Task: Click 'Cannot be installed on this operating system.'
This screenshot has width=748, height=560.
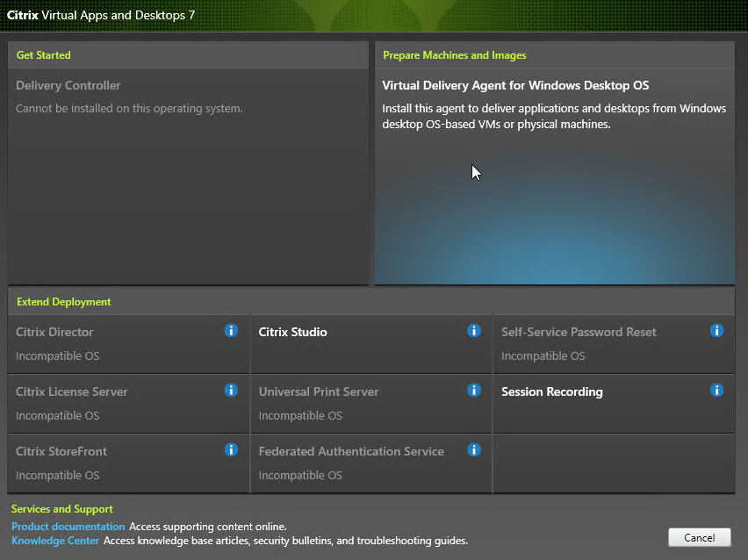Action: 129,109
